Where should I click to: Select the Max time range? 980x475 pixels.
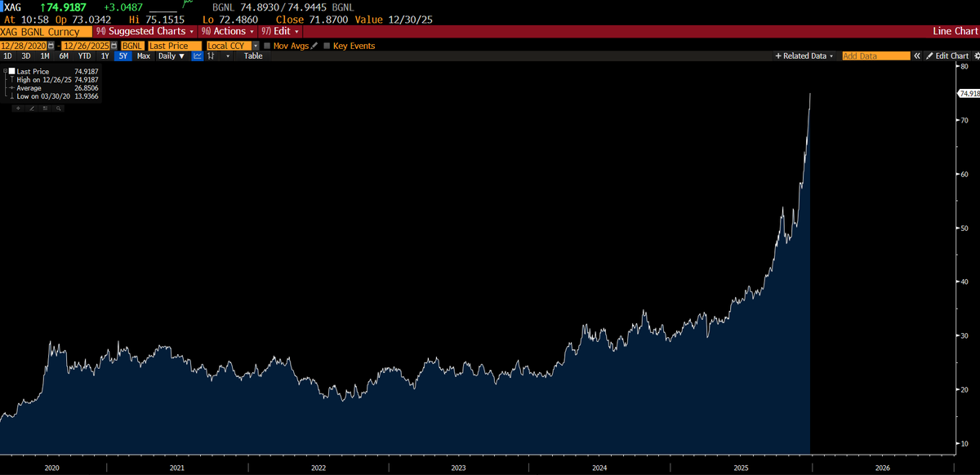(143, 56)
